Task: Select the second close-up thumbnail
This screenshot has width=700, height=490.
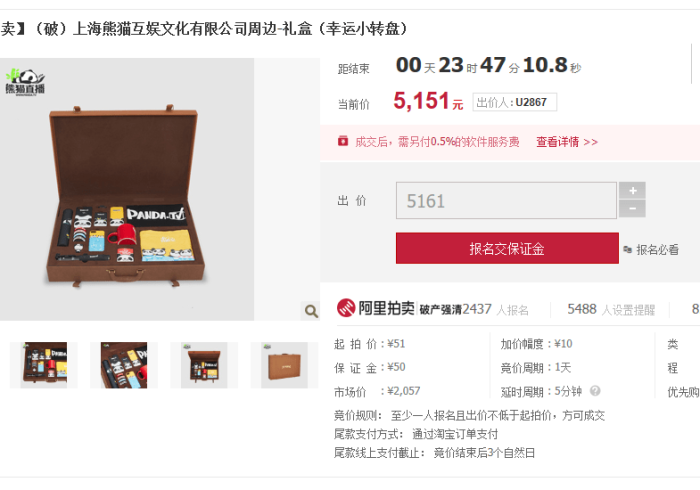Action: click(x=124, y=365)
